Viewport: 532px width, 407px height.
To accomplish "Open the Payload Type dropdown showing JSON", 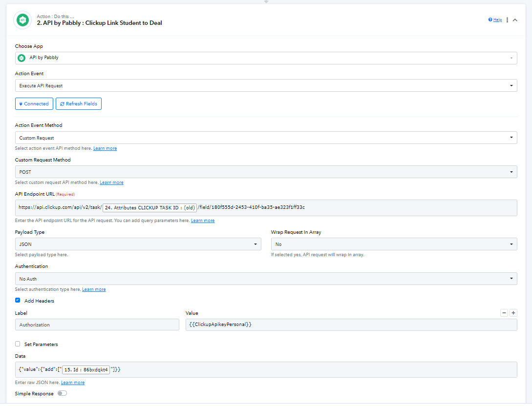I will [138, 244].
